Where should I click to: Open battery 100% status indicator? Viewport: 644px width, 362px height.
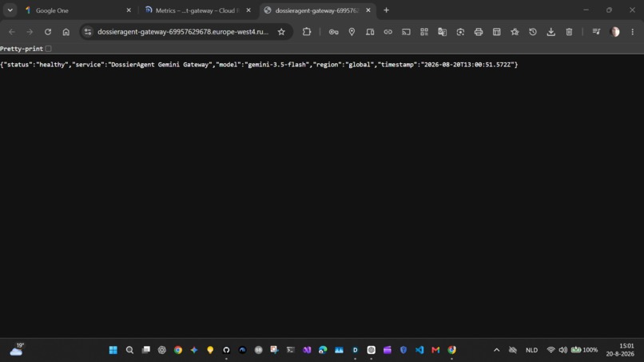[584, 350]
